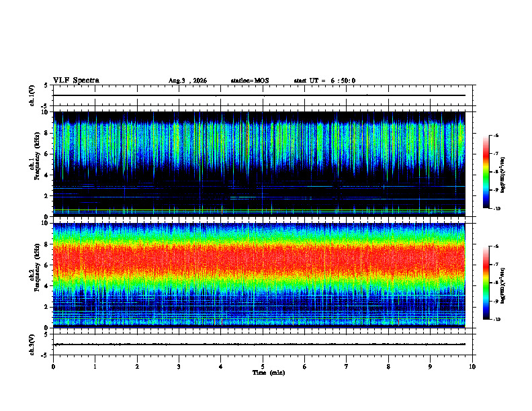Image resolution: width=532 pixels, height=411 pixels.
Task: Click the "-5" tick on ch.1(V) axis
Action: click(45, 106)
